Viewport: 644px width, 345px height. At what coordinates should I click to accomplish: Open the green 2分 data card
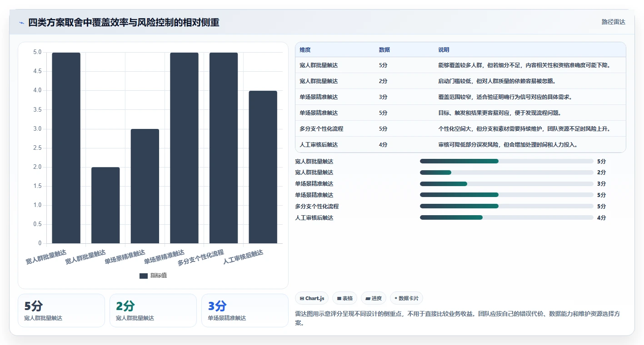[x=153, y=310]
